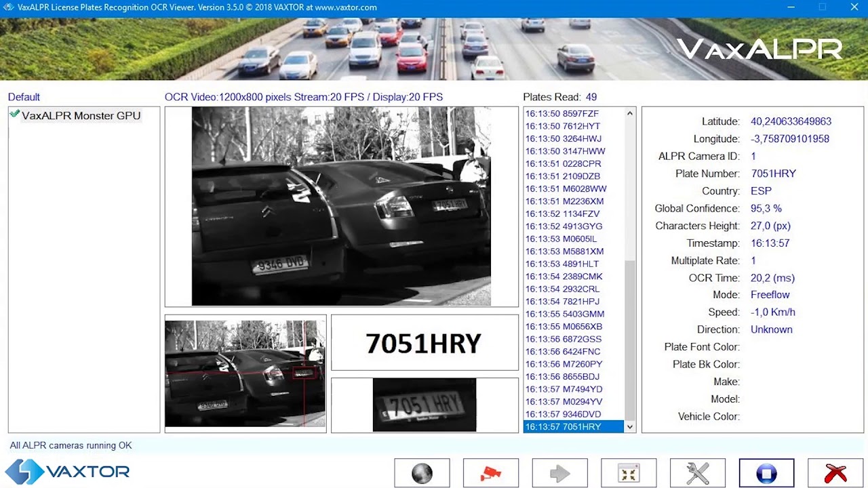The image size is (868, 488).
Task: Click the Direction value Unknown
Action: point(772,329)
